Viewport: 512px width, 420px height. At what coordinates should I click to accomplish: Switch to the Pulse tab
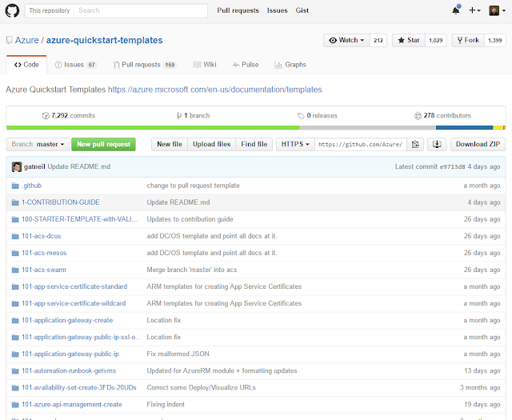coord(246,65)
